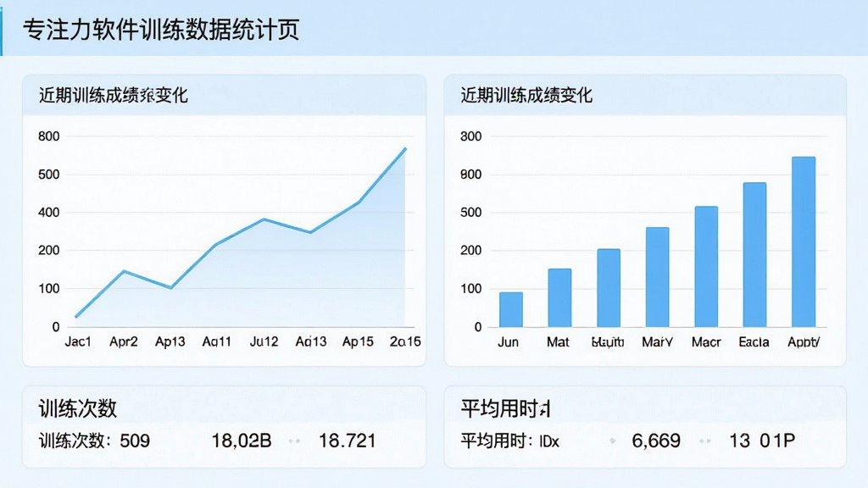Select the tallest bar above Appt/

pyautogui.click(x=804, y=241)
